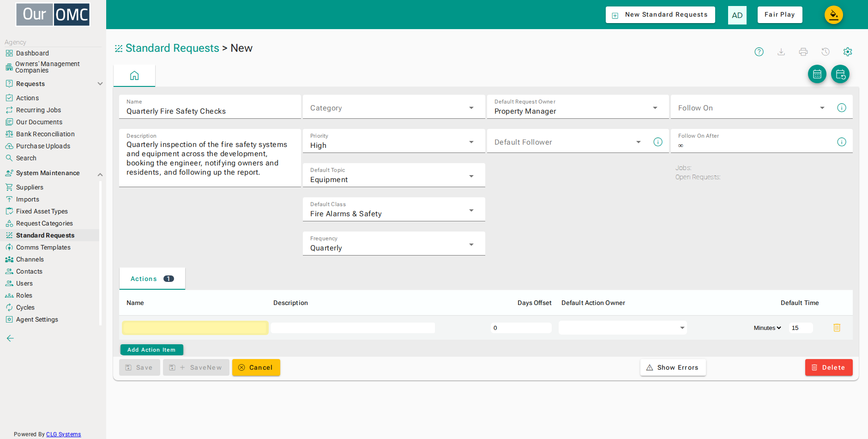This screenshot has width=868, height=439.
Task: Click the download icon in header
Action: [x=781, y=52]
